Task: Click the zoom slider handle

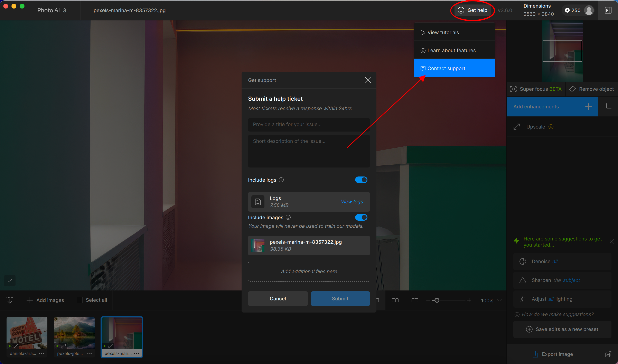Action: [437, 300]
